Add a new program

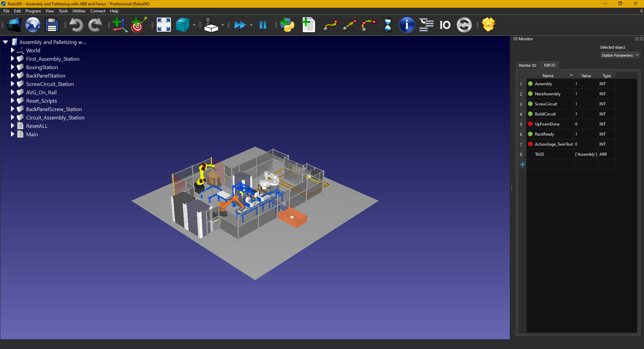[x=308, y=25]
